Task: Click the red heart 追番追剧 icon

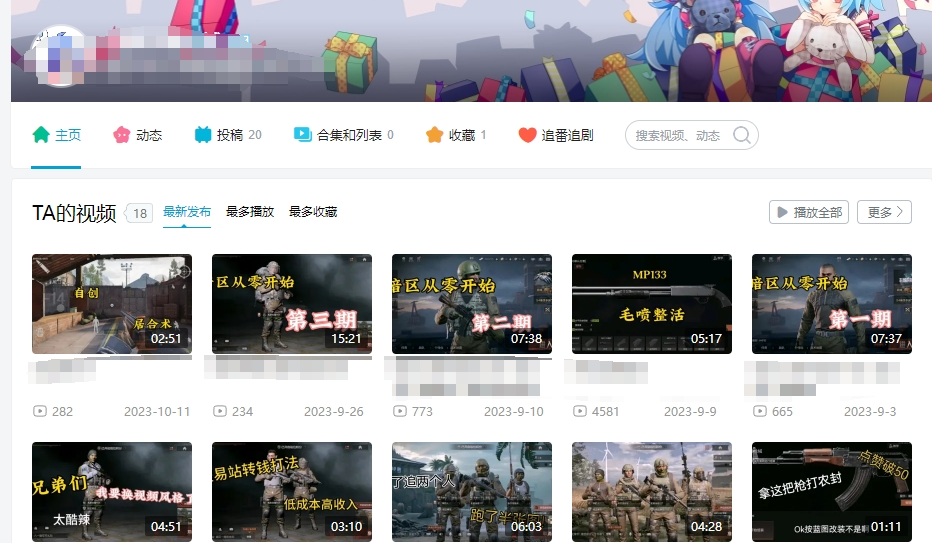Action: [527, 135]
